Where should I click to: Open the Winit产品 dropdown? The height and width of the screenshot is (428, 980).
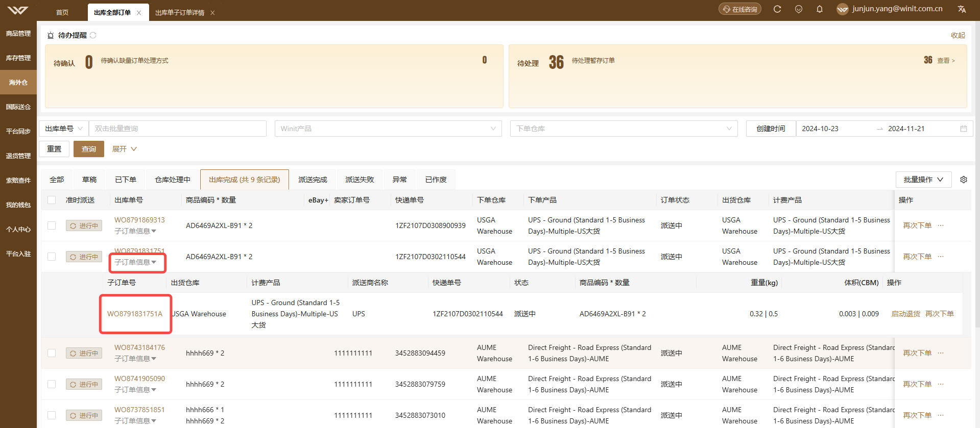(x=388, y=129)
